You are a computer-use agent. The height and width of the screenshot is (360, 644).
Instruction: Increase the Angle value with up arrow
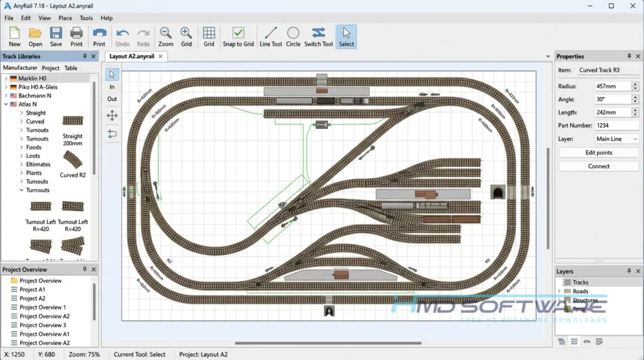(x=635, y=97)
